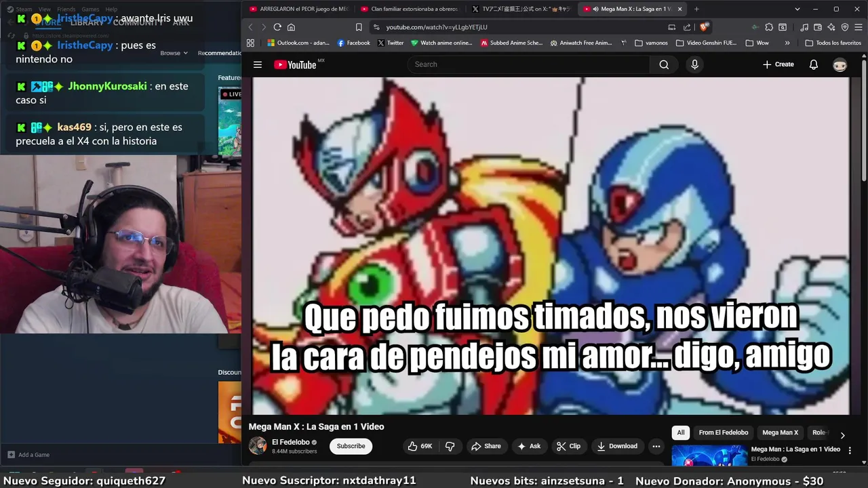This screenshot has width=868, height=488.
Task: Open more actions (three dots) under video
Action: click(656, 446)
